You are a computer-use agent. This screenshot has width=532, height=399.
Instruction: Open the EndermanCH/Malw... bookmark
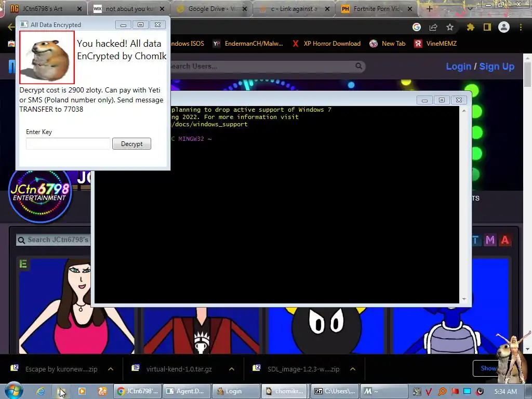click(x=248, y=44)
